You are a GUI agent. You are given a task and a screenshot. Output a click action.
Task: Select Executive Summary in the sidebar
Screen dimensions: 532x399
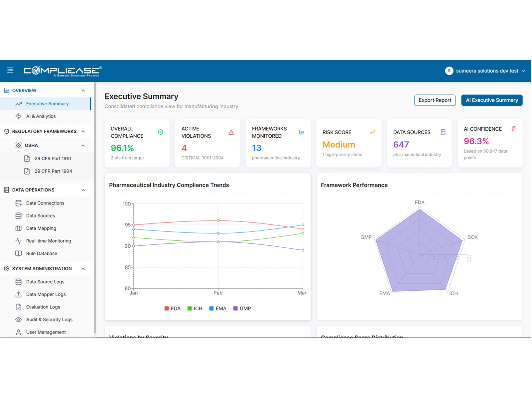48,103
